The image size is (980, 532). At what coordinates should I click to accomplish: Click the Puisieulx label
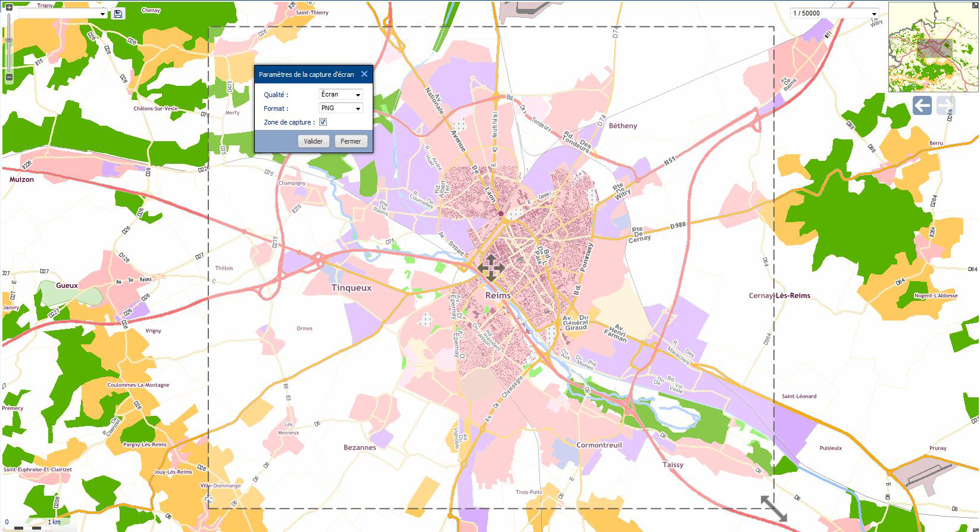click(x=831, y=448)
